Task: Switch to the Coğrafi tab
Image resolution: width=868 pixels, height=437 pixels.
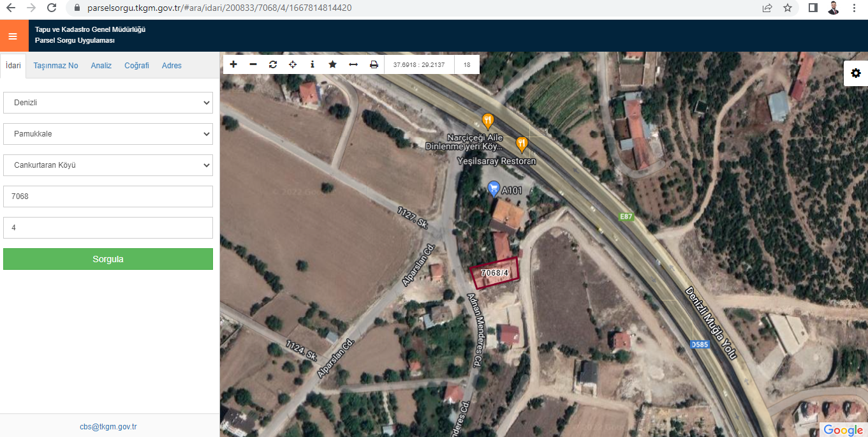Action: click(136, 66)
